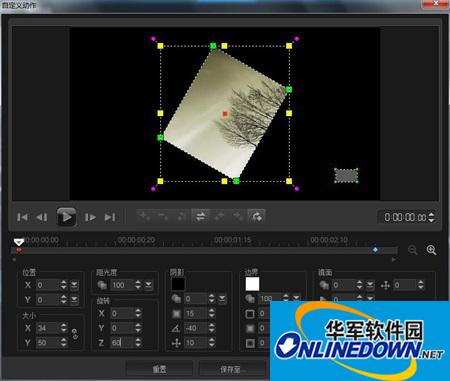Click the Save To button
The width and height of the screenshot is (450, 381).
233,369
